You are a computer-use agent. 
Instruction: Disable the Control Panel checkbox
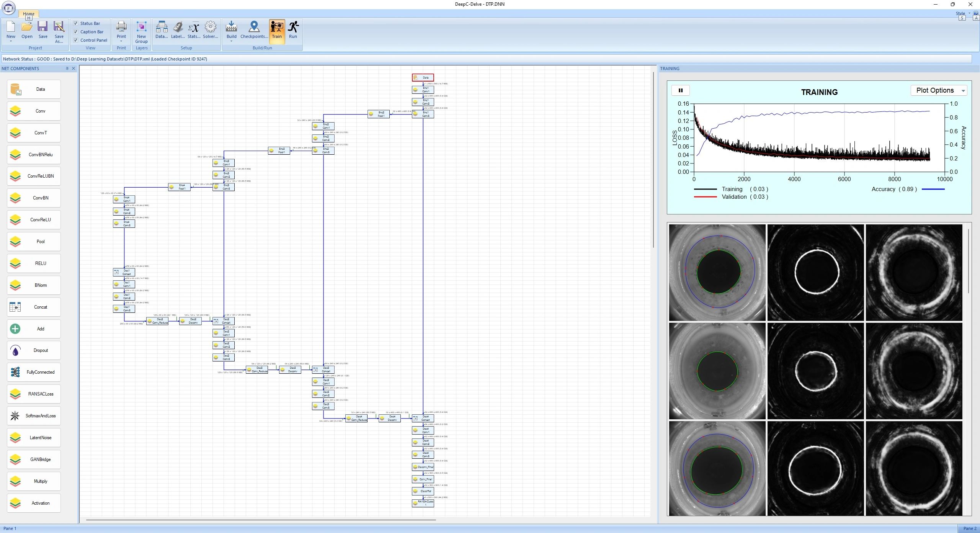coord(76,40)
